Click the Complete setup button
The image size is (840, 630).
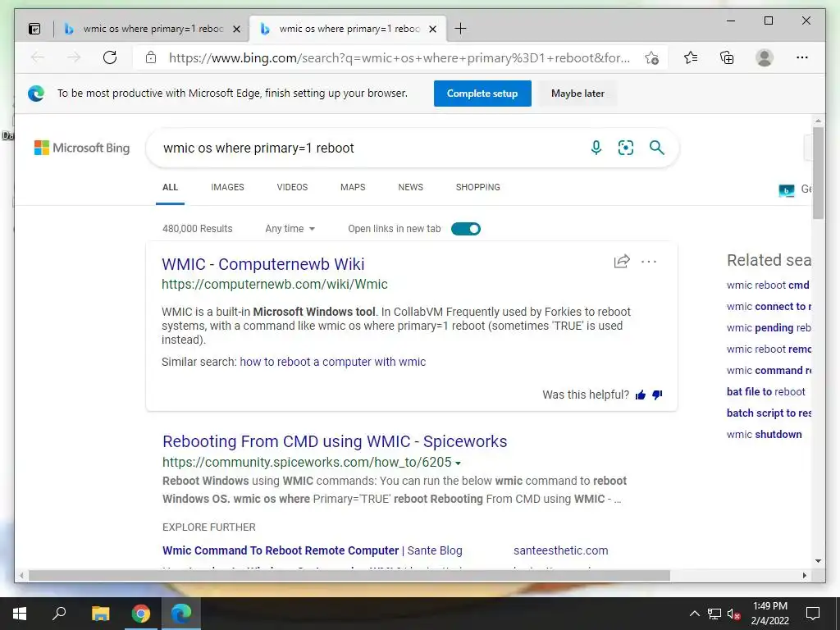coord(482,94)
